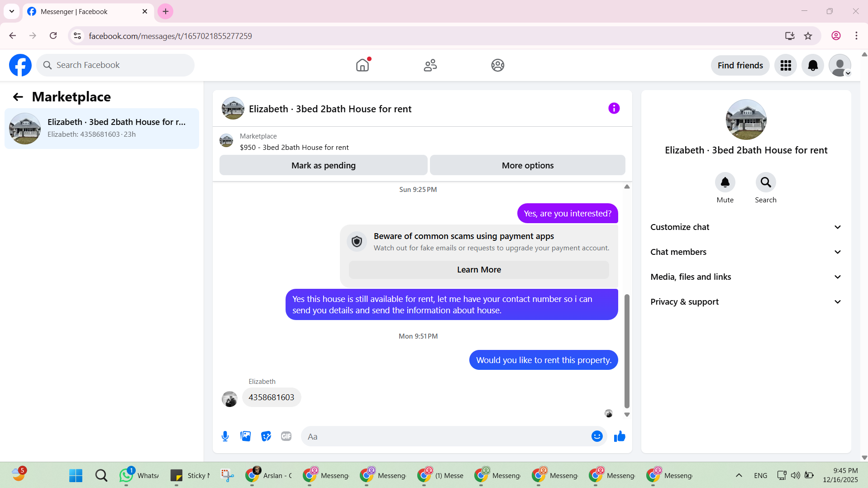The height and width of the screenshot is (488, 868).
Task: Click the large house profile picture in info panel
Action: (746, 120)
